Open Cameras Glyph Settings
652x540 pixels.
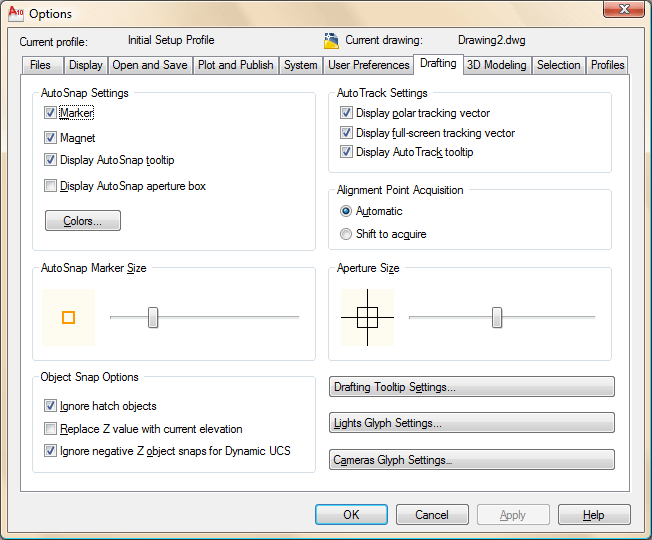click(472, 460)
